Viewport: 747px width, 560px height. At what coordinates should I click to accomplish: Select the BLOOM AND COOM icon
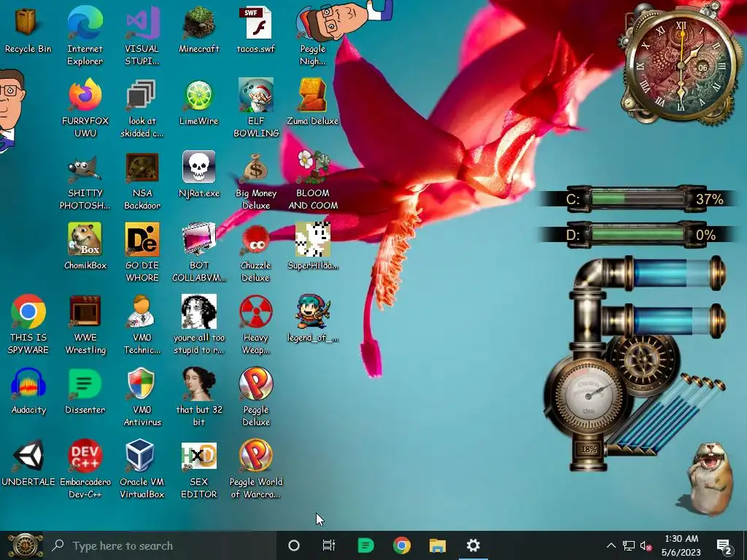coord(312,179)
